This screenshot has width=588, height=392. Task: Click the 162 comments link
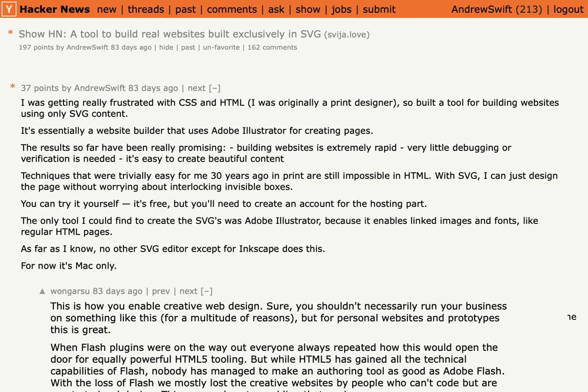coord(273,48)
